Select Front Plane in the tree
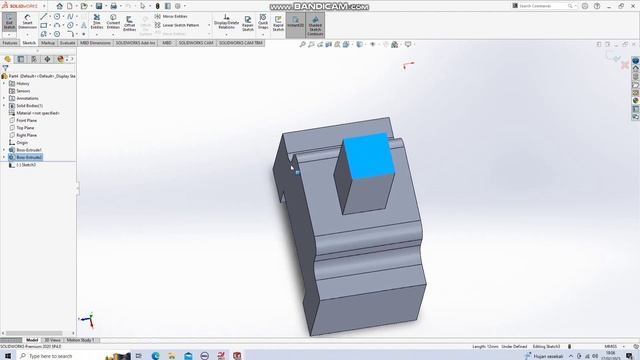The height and width of the screenshot is (360, 640). pyautogui.click(x=27, y=120)
